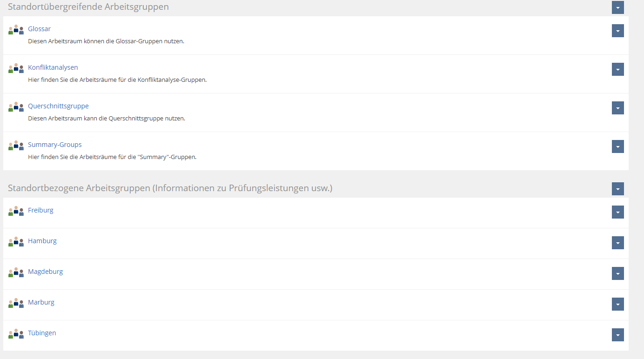
Task: Click the group icon beside Tübingen
Action: [x=16, y=334]
